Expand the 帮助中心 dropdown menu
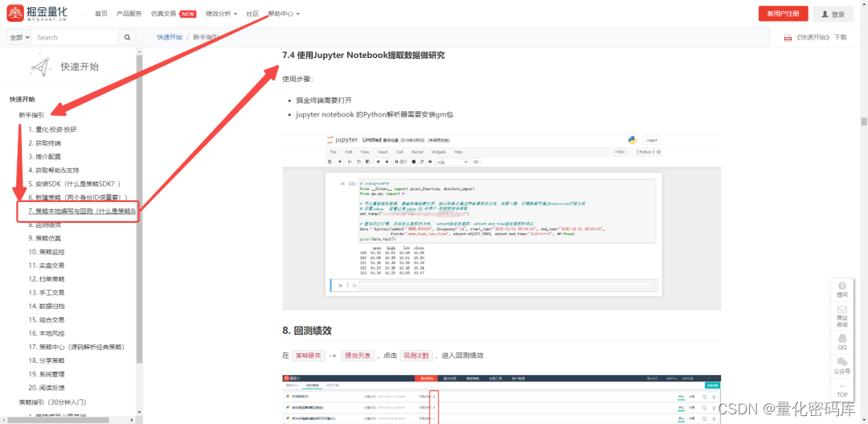This screenshot has height=424, width=868. click(284, 14)
